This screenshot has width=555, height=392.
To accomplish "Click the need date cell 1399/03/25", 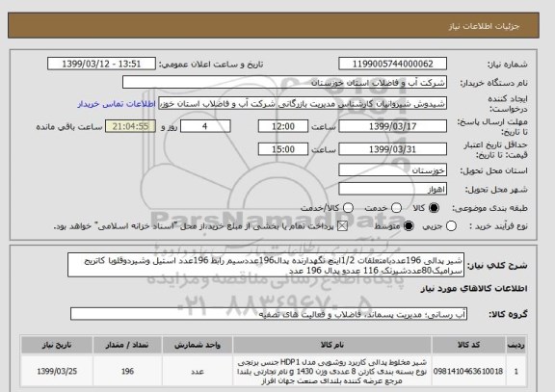I will 57,372.
